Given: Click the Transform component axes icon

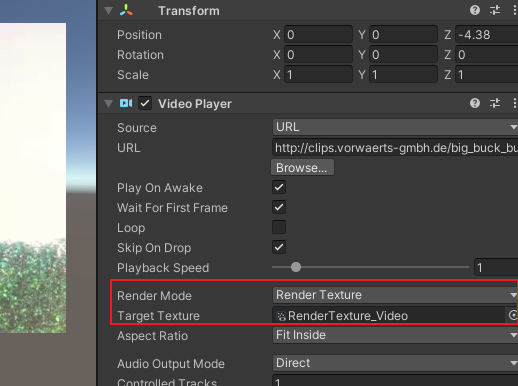Looking at the screenshot, I should pyautogui.click(x=126, y=10).
